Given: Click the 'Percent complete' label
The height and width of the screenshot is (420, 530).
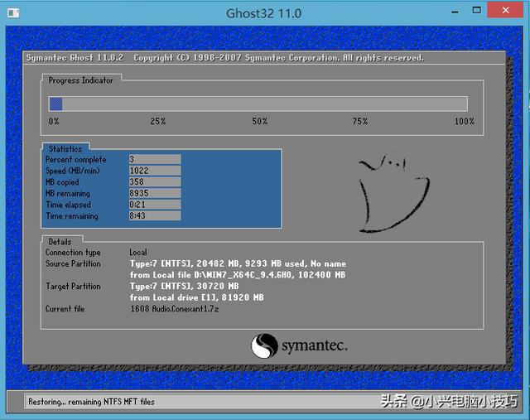Looking at the screenshot, I should click(x=75, y=160).
